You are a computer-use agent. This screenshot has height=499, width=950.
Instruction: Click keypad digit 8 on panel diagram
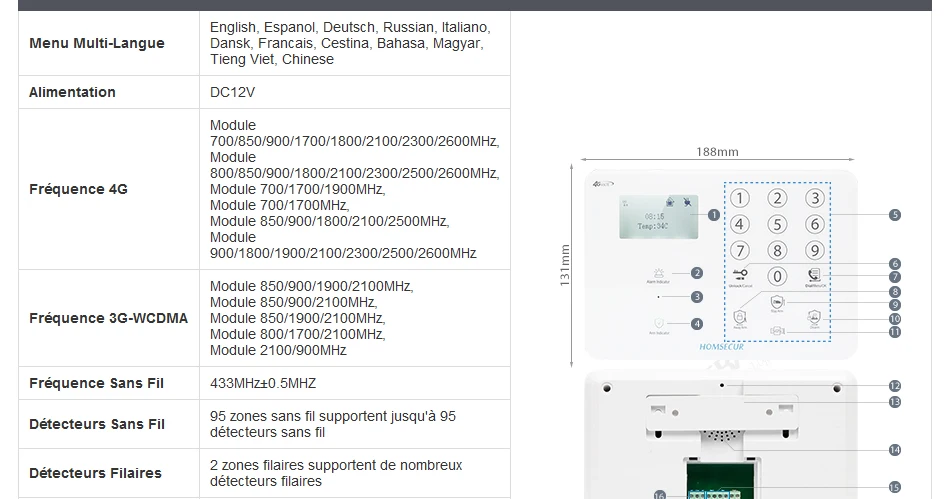tap(777, 251)
